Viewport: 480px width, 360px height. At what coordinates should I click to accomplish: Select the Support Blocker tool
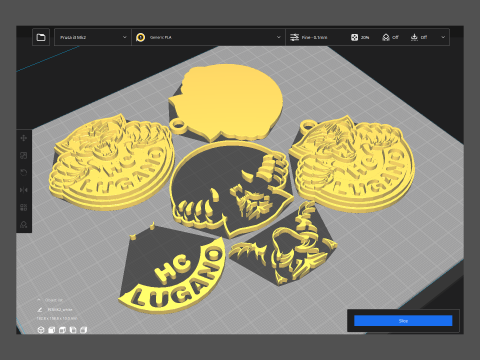[24, 224]
